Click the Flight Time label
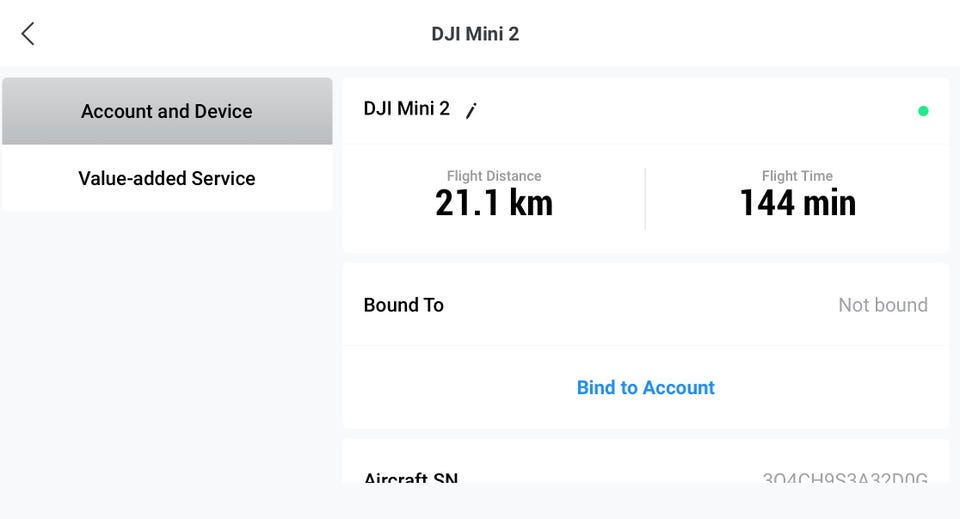The width and height of the screenshot is (960, 519). pyautogui.click(x=797, y=176)
